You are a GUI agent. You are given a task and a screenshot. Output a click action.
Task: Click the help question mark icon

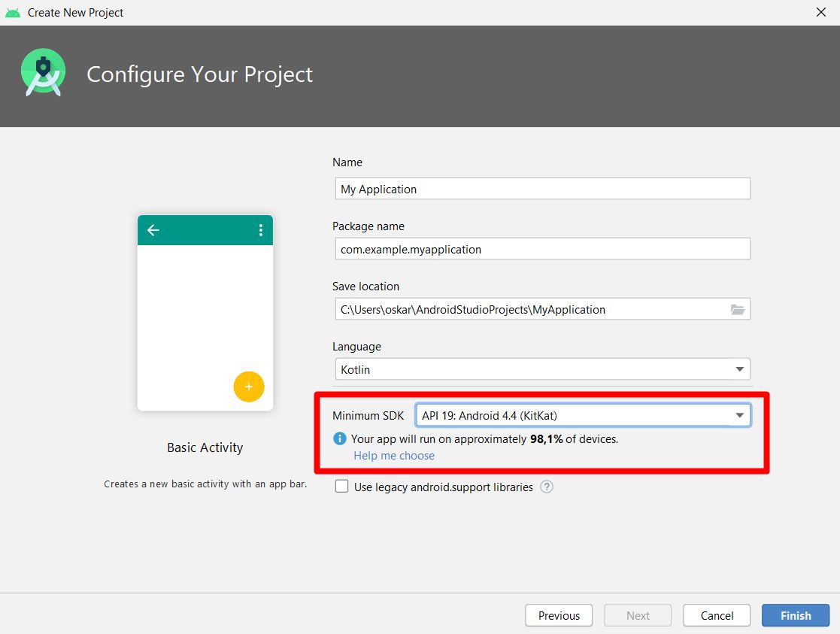pyautogui.click(x=547, y=487)
